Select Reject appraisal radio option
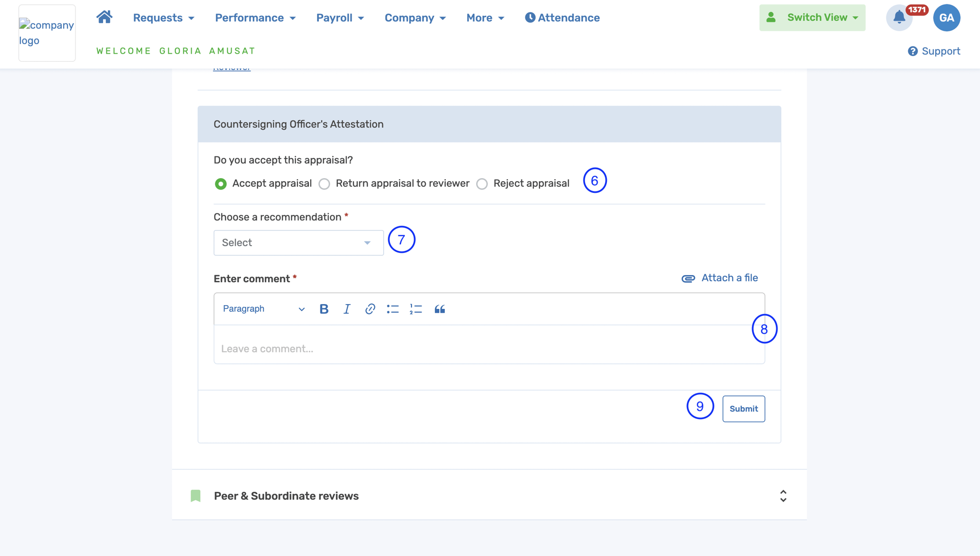Screen dimensions: 980x556 [x=482, y=184]
